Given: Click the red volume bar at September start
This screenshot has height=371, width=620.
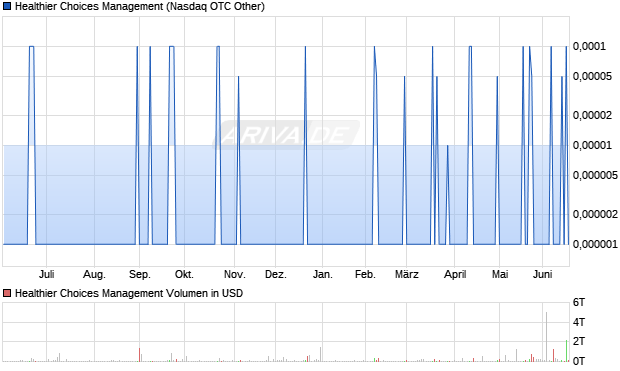Looking at the screenshot, I should click(139, 355).
